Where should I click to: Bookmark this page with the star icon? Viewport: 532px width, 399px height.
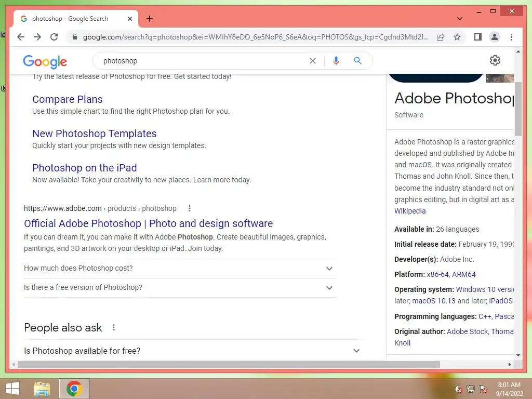(457, 37)
